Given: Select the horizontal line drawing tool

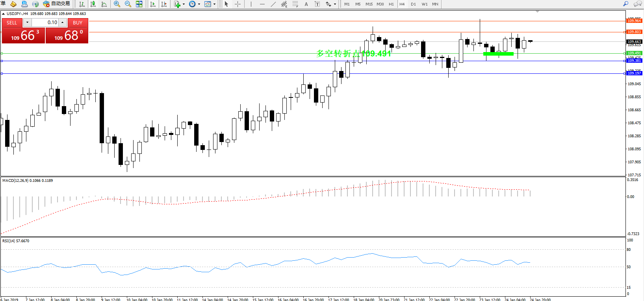Looking at the screenshot, I should click(x=262, y=4).
